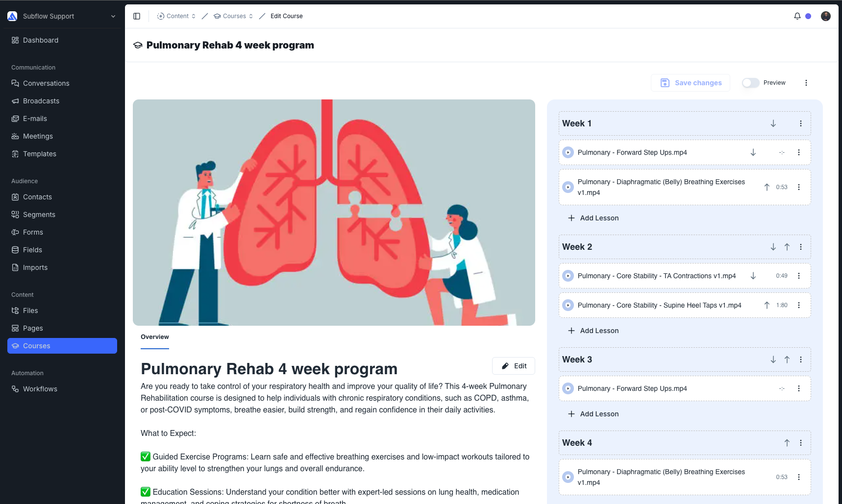Click the Edit description button

[514, 366]
